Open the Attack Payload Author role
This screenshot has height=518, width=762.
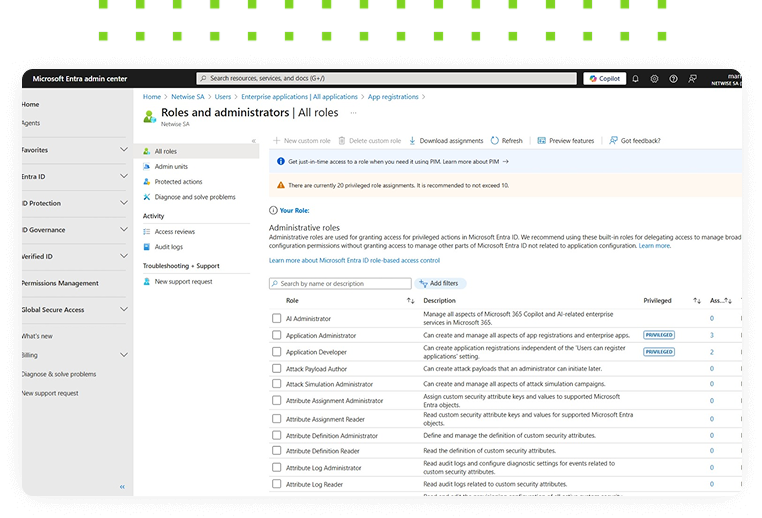pyautogui.click(x=316, y=369)
